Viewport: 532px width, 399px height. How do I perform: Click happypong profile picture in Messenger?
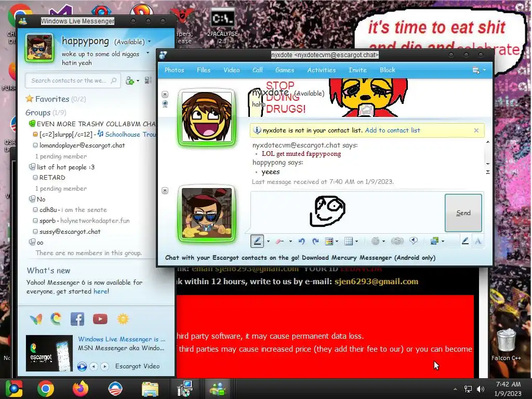click(x=39, y=47)
